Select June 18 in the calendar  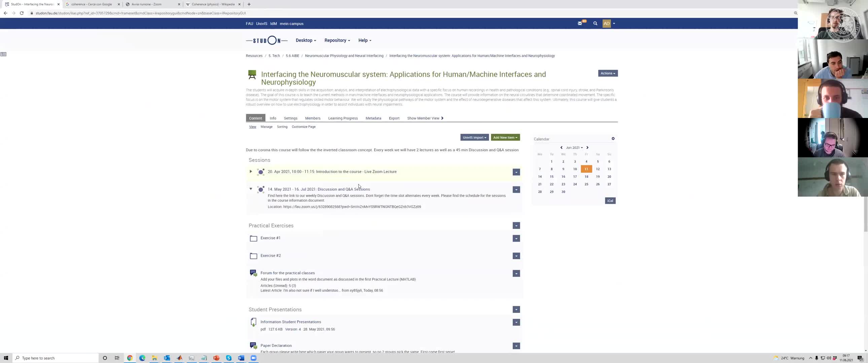(x=586, y=176)
